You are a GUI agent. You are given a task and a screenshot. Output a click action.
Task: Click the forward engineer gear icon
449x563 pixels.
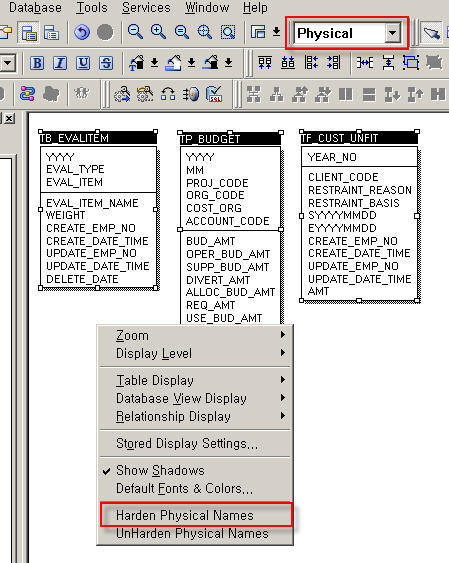click(x=122, y=94)
